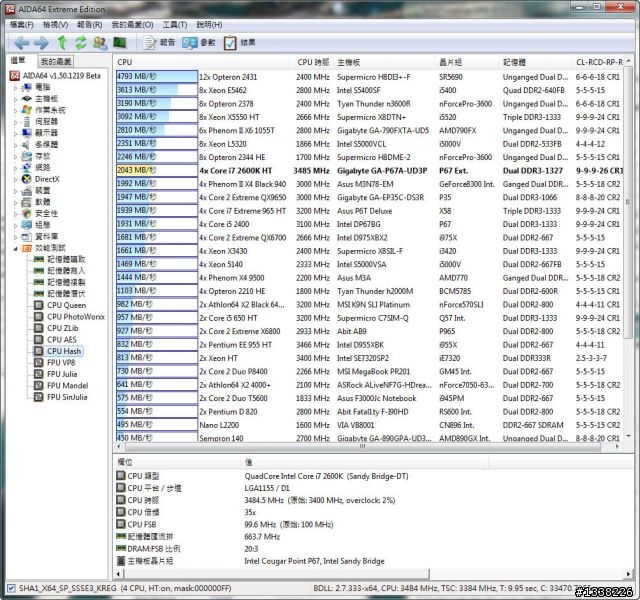Toggle the SHA1_X64_SP_SSSE3_KREG status checkbox
The width and height of the screenshot is (640, 600).
coord(11,588)
